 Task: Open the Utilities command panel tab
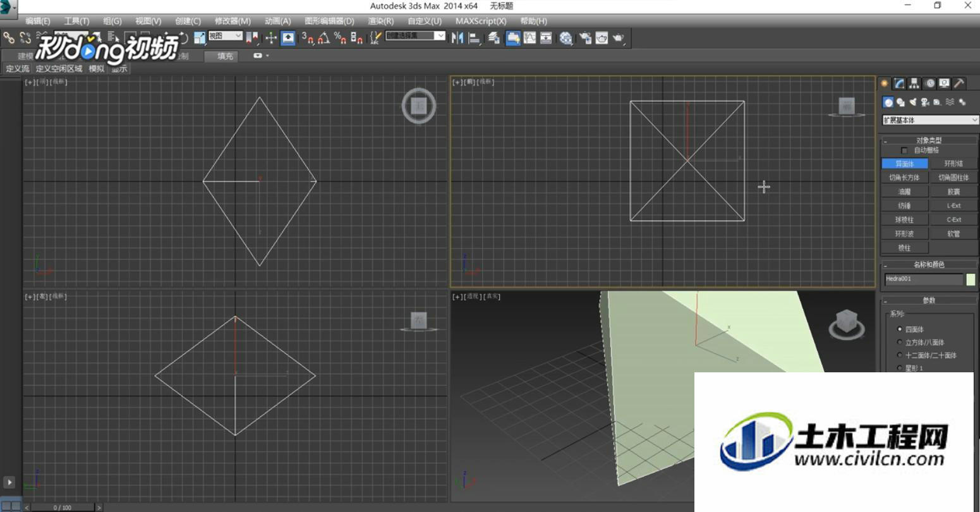pyautogui.click(x=959, y=83)
